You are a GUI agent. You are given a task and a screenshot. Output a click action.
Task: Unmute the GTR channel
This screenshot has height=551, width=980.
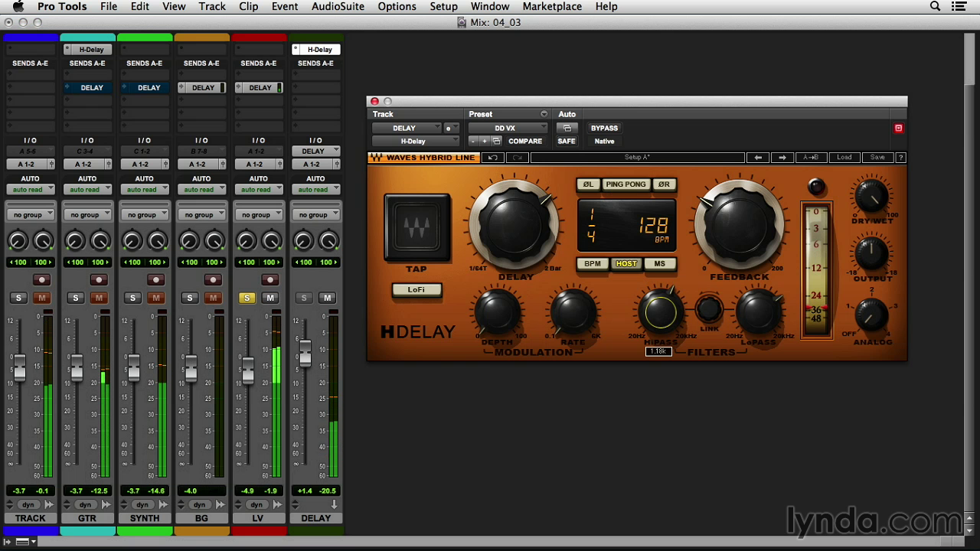[x=98, y=298]
